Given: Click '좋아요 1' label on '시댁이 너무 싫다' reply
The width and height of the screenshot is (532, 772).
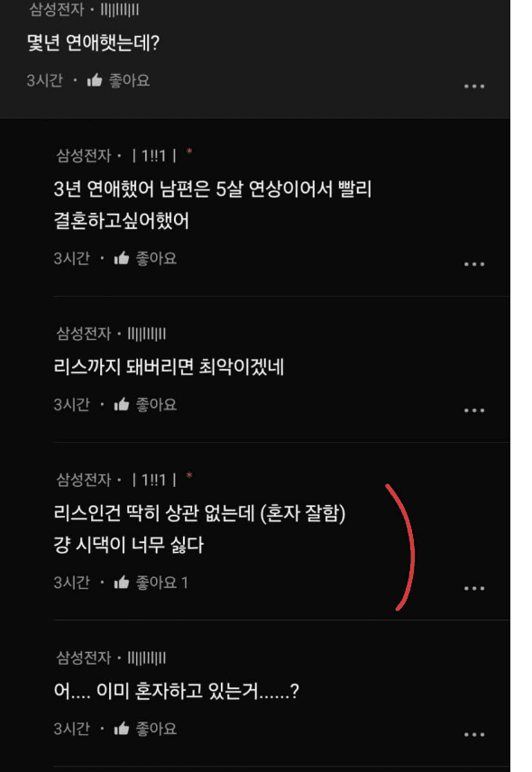Looking at the screenshot, I should [x=162, y=583].
